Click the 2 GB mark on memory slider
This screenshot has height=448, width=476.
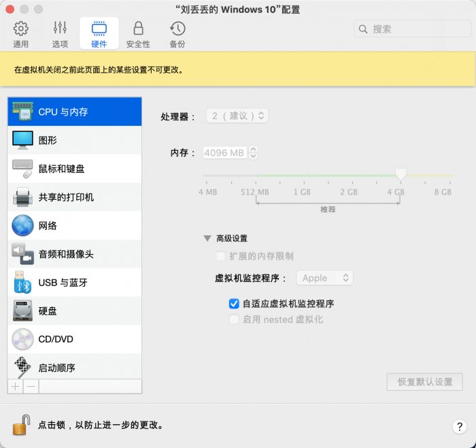click(x=349, y=192)
